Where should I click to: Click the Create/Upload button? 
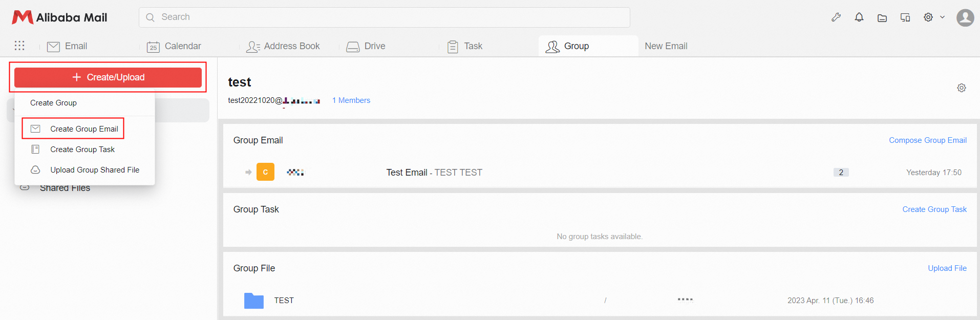(108, 77)
